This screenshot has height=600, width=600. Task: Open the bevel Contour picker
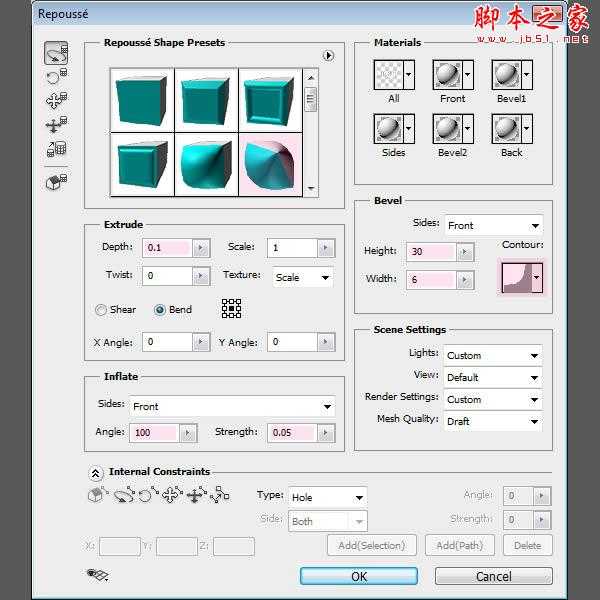[522, 277]
